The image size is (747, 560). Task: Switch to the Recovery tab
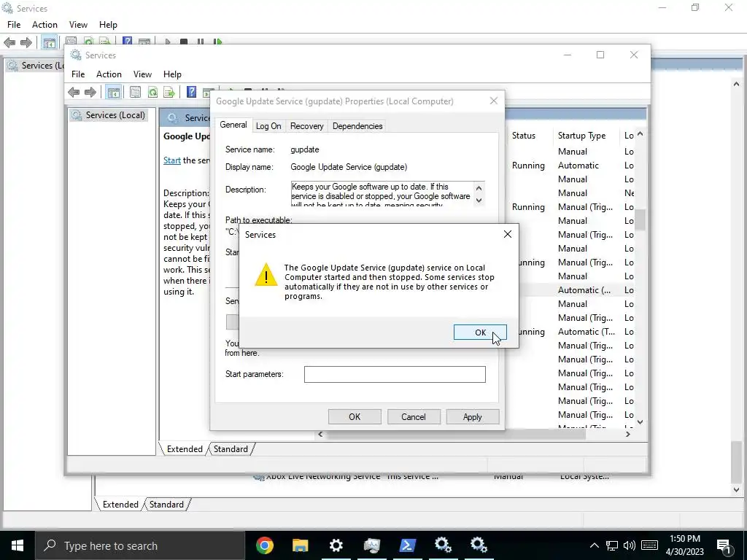306,126
